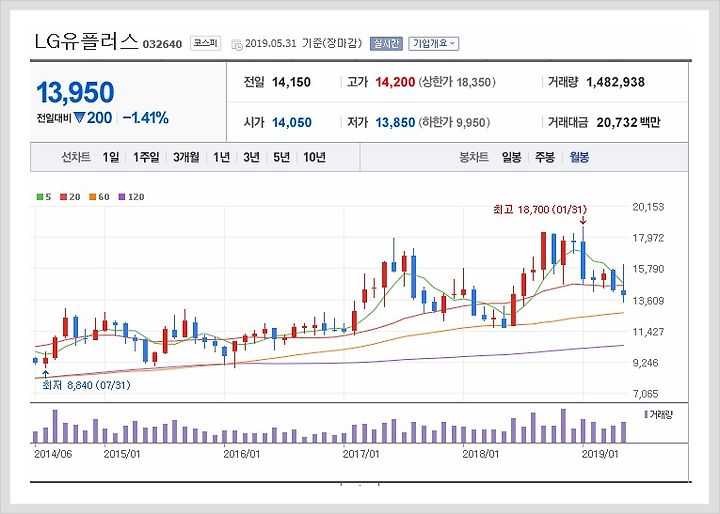Image resolution: width=720 pixels, height=514 pixels.
Task: Click the 2017/01 date axis label
Action: point(361,454)
